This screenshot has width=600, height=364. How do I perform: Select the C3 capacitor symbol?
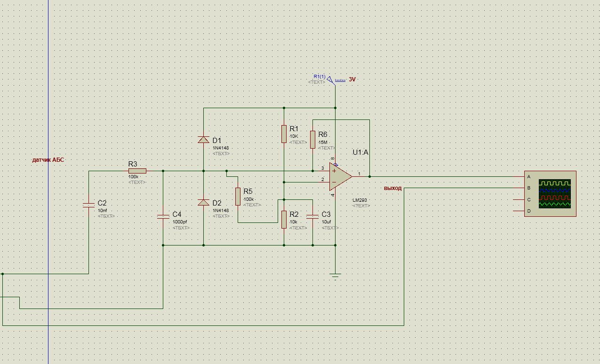pos(312,217)
